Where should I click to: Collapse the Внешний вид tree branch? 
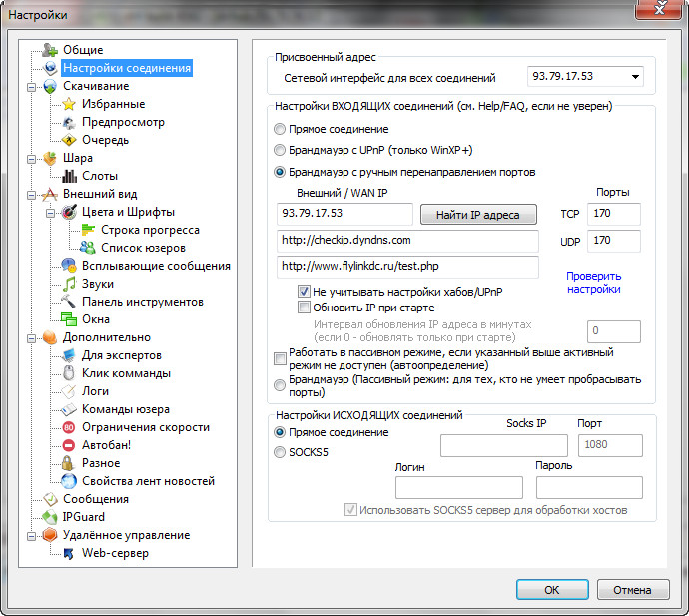click(x=32, y=194)
